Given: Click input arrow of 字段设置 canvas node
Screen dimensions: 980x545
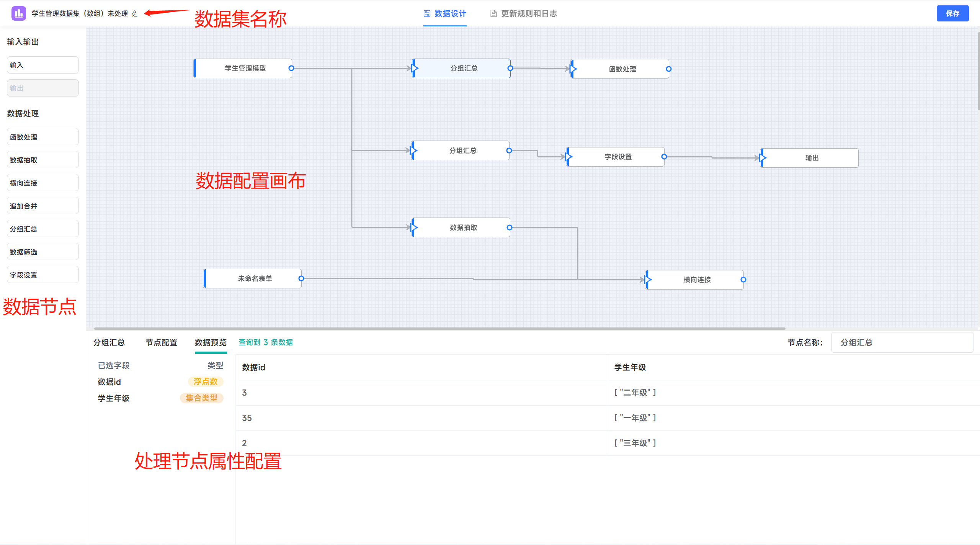Looking at the screenshot, I should point(568,157).
